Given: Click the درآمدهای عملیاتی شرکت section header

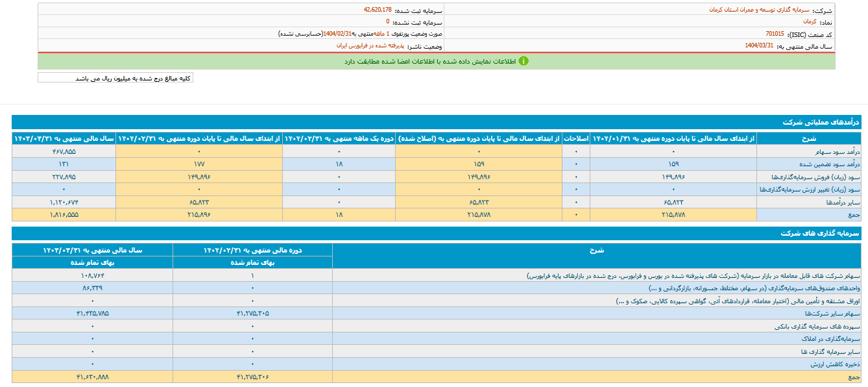Looking at the screenshot, I should pyautogui.click(x=820, y=122).
